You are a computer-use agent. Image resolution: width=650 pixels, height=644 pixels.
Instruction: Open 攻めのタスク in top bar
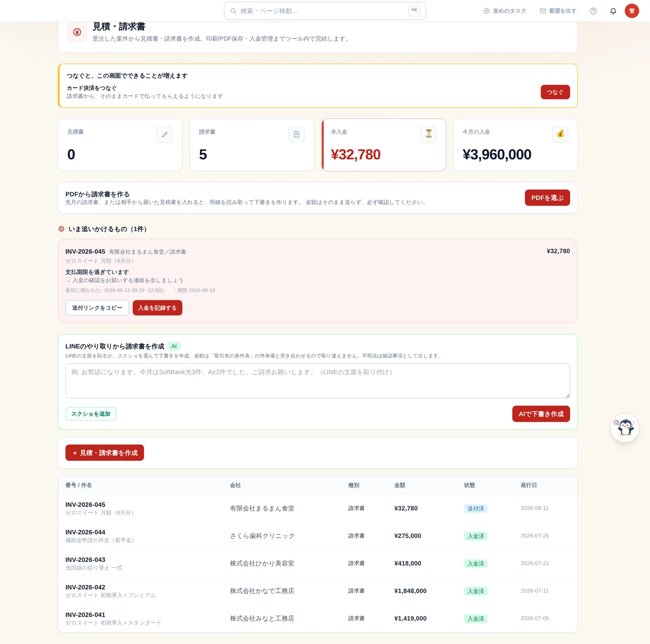[505, 11]
